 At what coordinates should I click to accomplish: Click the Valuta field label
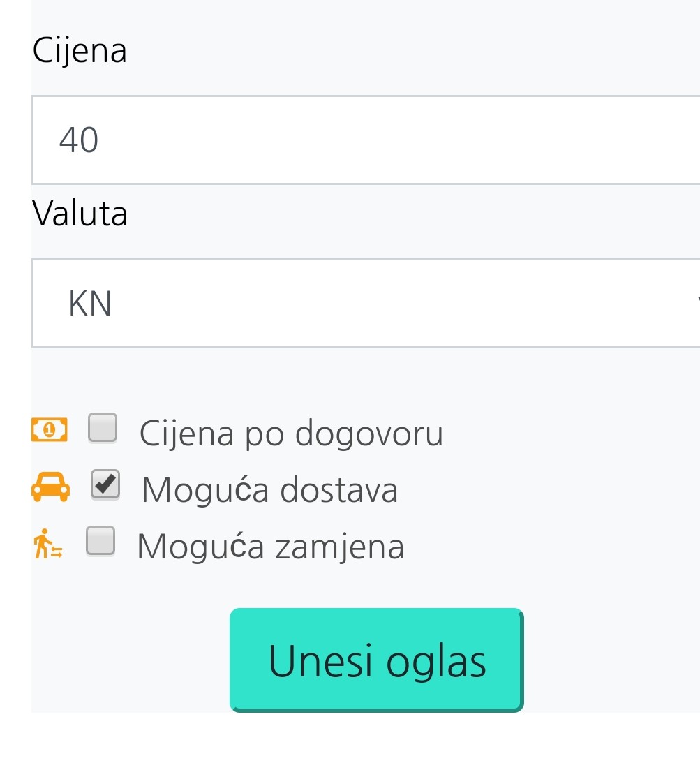pos(80,214)
